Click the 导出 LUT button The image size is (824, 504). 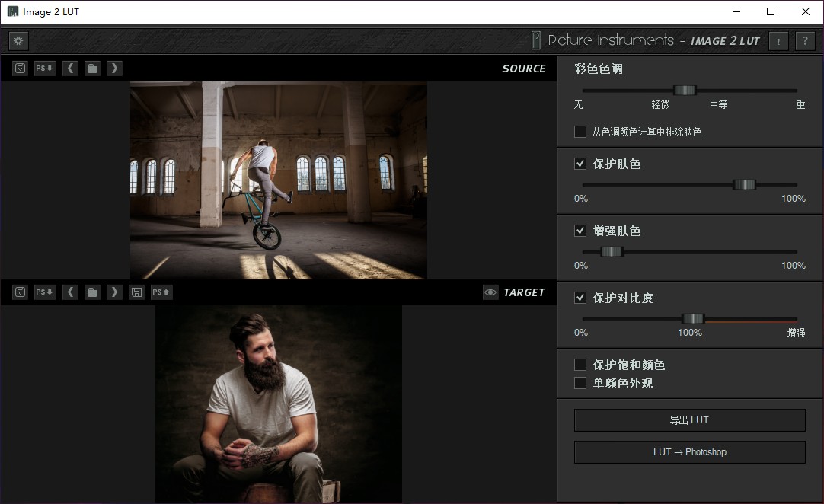[689, 420]
